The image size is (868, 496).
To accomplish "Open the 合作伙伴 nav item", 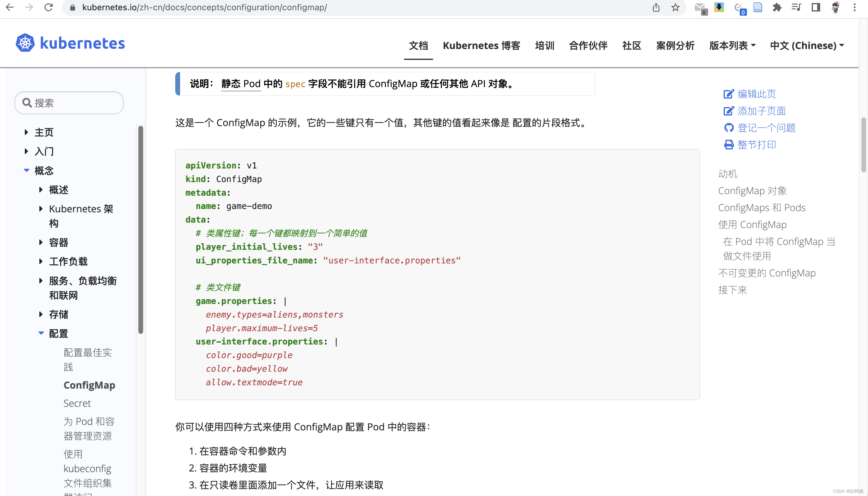I will click(588, 45).
